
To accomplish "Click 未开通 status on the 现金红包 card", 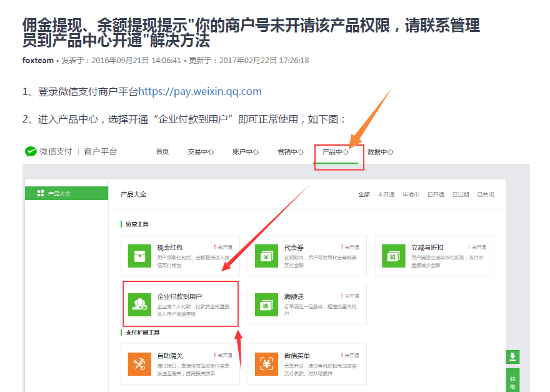I will tap(223, 248).
